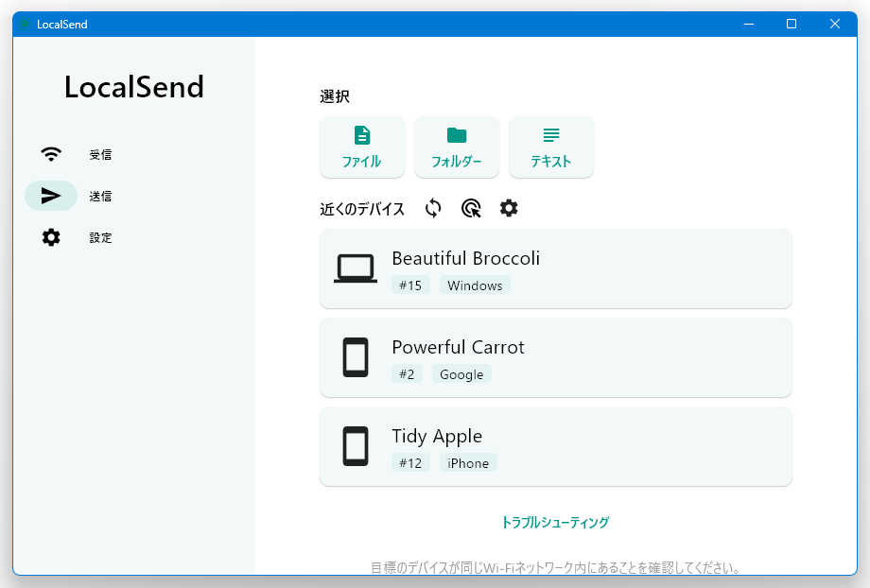Click the #2 badge on Powerful Carrot
The width and height of the screenshot is (870, 588).
coord(407,373)
